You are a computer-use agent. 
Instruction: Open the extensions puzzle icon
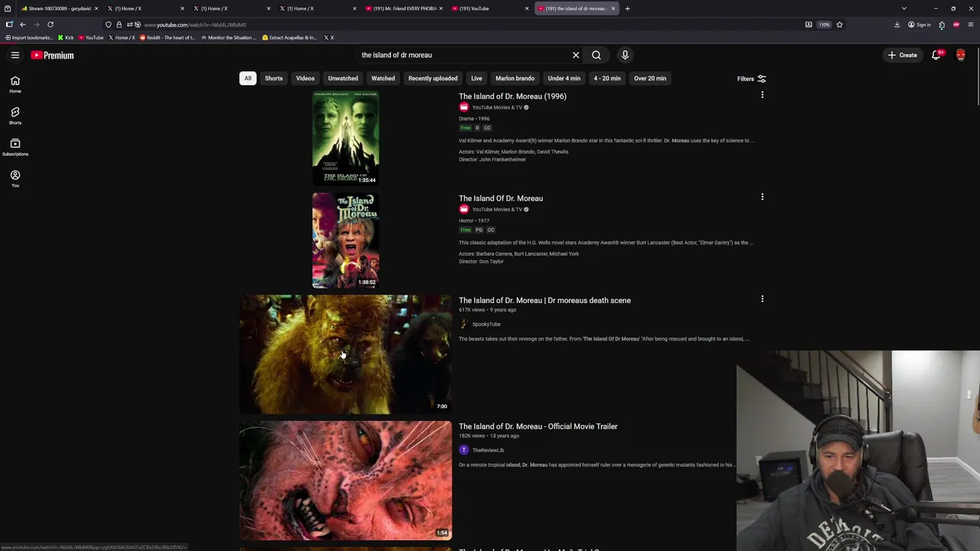click(942, 24)
